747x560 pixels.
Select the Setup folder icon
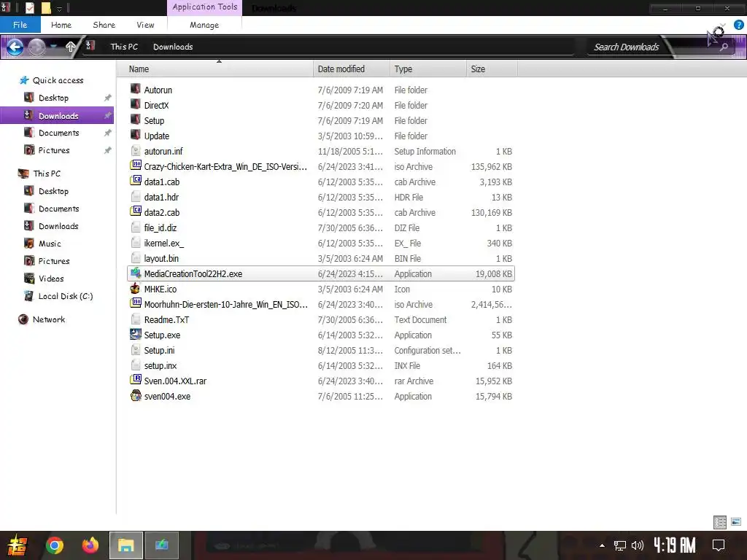[135, 120]
